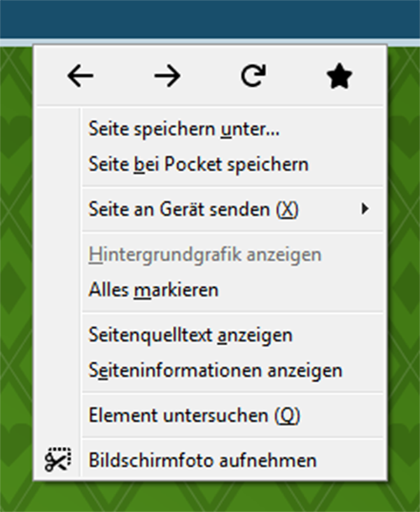Expand the submenu arrow for Seite an Gerät senden
The width and height of the screenshot is (420, 512).
tap(365, 209)
